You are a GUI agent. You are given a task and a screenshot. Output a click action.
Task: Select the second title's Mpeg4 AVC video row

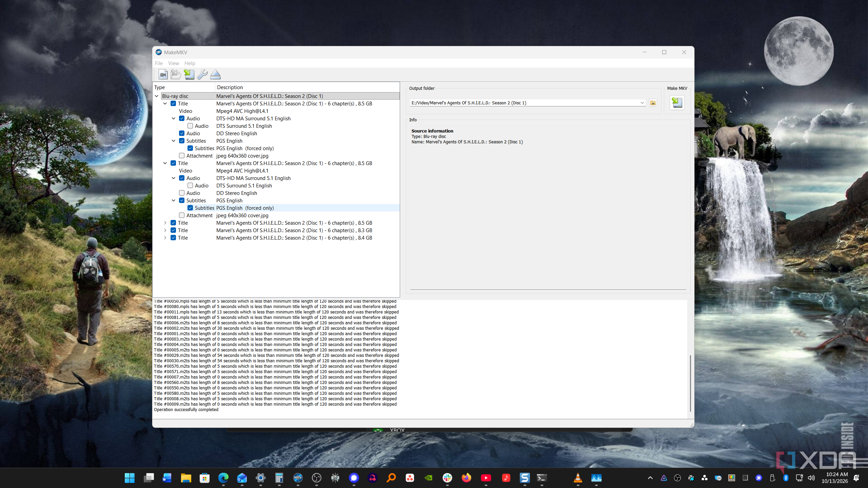(x=276, y=171)
